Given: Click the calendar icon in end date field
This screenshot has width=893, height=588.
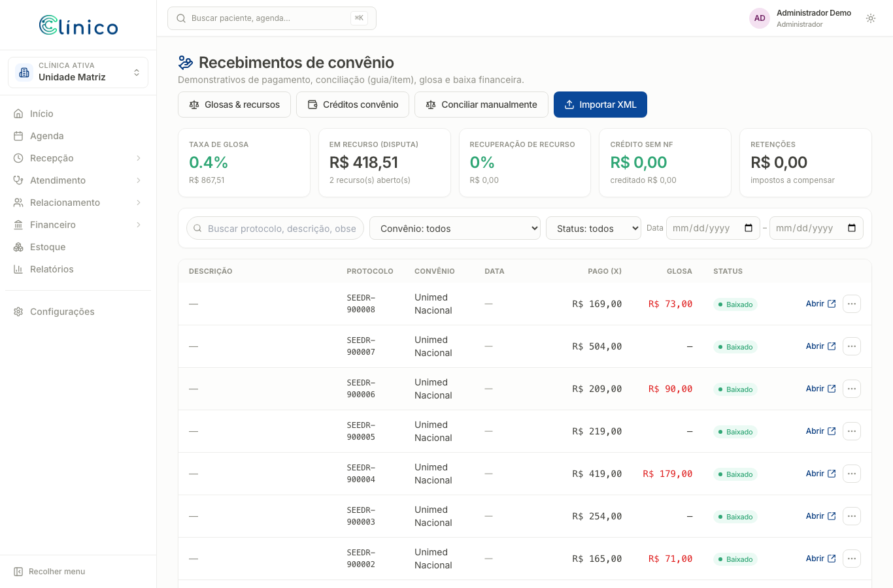Looking at the screenshot, I should 852,228.
